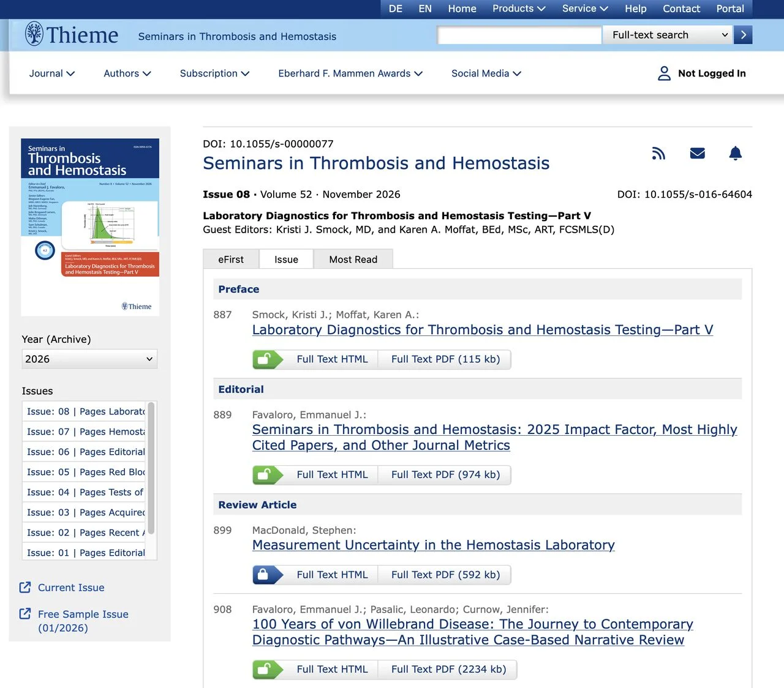Open the Contact page
Screen dimensions: 784x688
point(681,9)
